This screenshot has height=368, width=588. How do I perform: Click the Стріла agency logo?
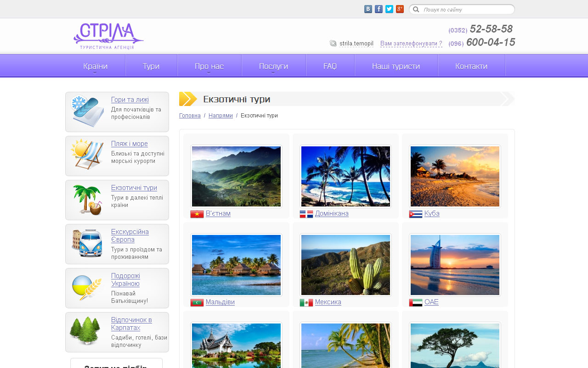coord(108,36)
